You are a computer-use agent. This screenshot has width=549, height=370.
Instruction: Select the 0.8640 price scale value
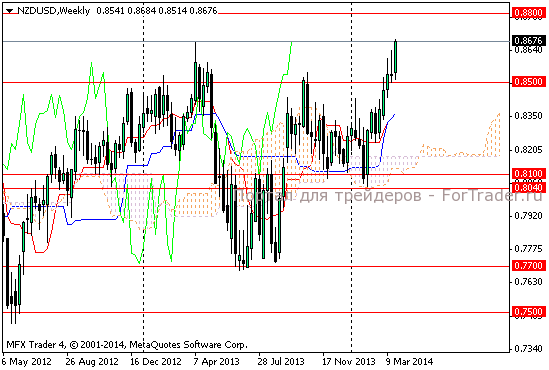pyautogui.click(x=528, y=50)
